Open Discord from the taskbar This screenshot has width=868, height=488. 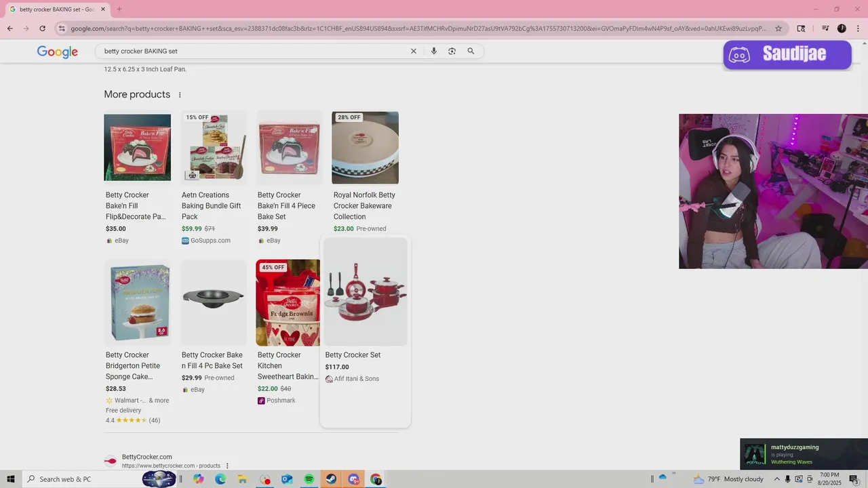(353, 479)
